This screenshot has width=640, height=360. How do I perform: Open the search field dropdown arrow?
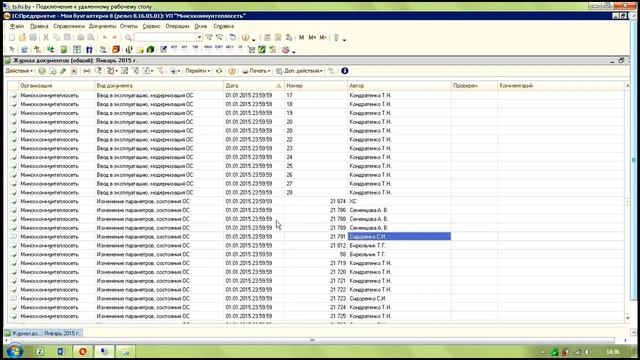[x=200, y=38]
